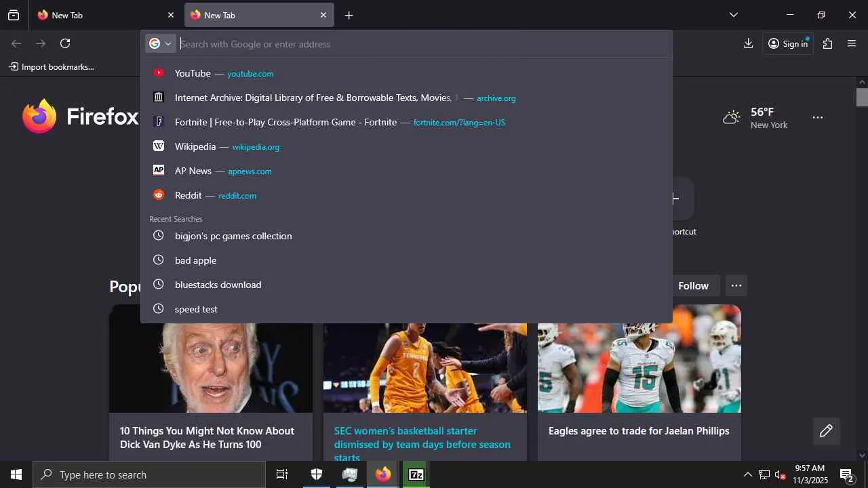Screen dimensions: 868x488
Task: Open the Eagles trade for Jaelan Phillips article
Action: 639,431
